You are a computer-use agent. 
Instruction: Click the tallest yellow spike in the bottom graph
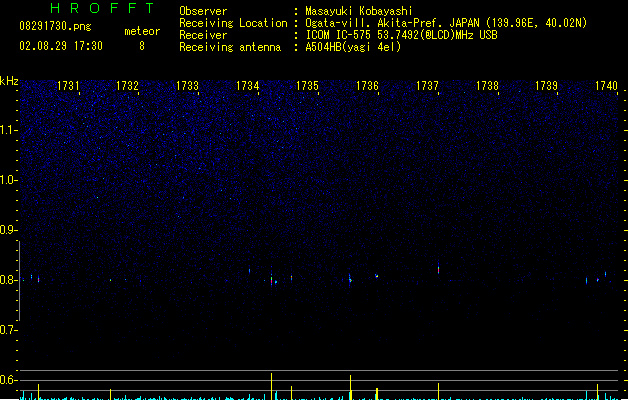coord(272,386)
